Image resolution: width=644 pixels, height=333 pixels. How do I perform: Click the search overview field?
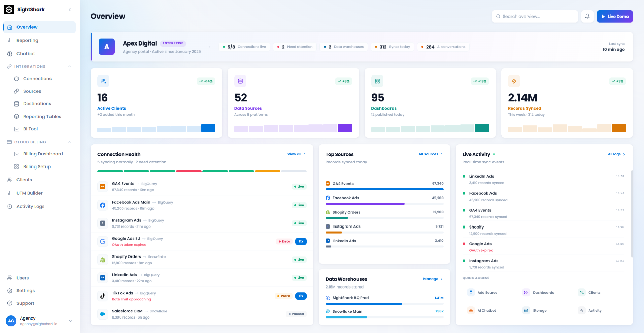point(535,17)
